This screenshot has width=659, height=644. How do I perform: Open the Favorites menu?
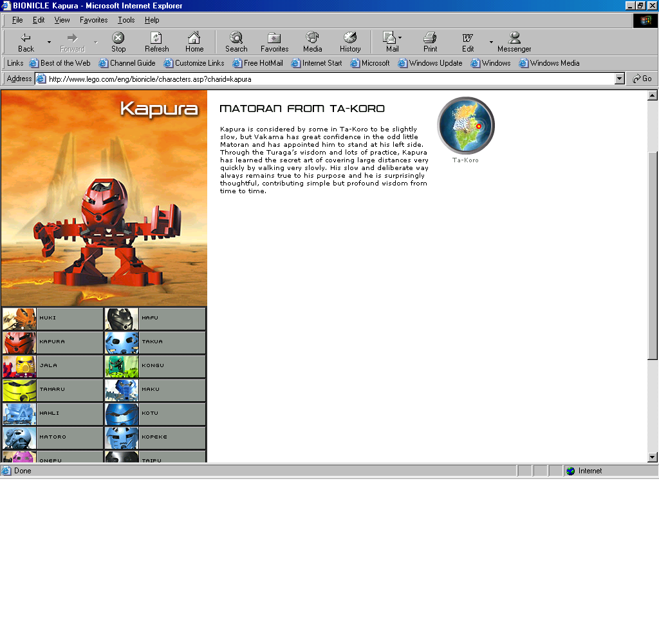94,20
